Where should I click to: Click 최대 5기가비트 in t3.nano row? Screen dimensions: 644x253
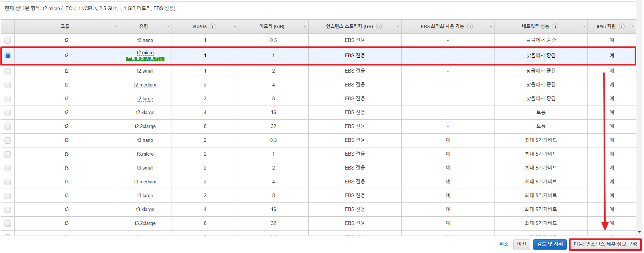point(541,140)
